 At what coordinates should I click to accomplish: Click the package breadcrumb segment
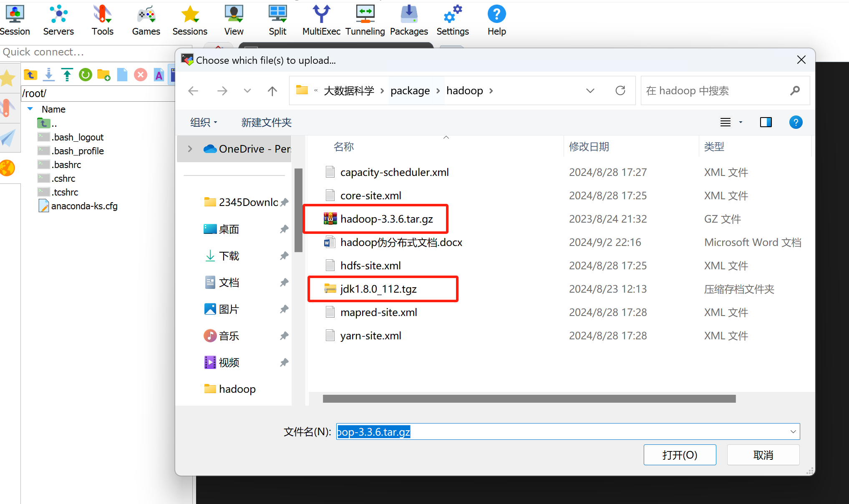coord(410,90)
